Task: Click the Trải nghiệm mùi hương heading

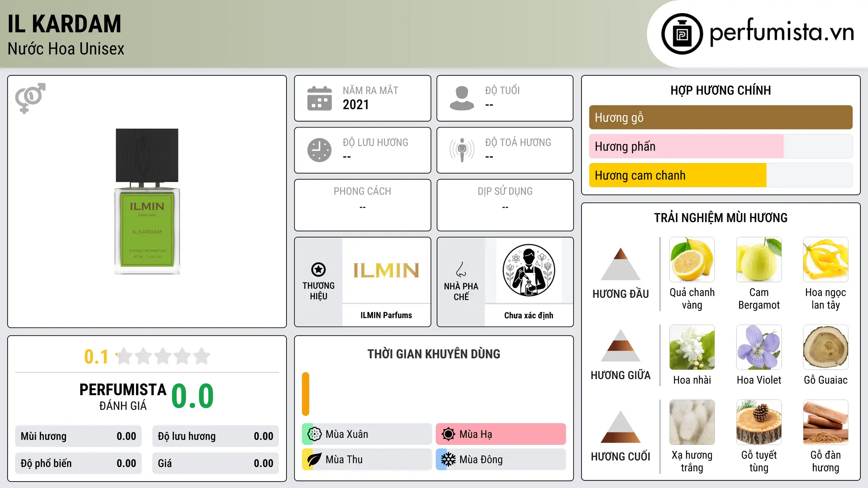Action: tap(721, 218)
